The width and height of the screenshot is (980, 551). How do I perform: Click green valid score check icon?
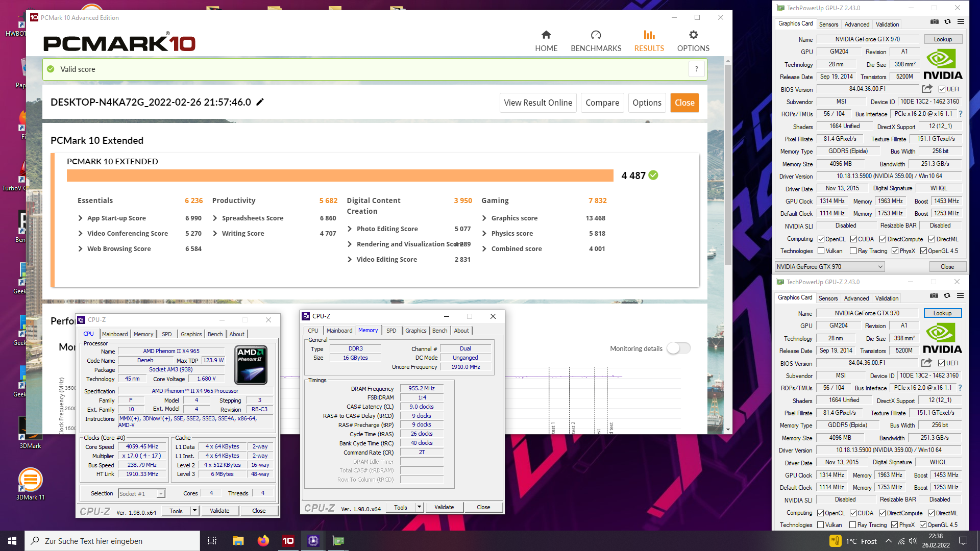pyautogui.click(x=51, y=69)
